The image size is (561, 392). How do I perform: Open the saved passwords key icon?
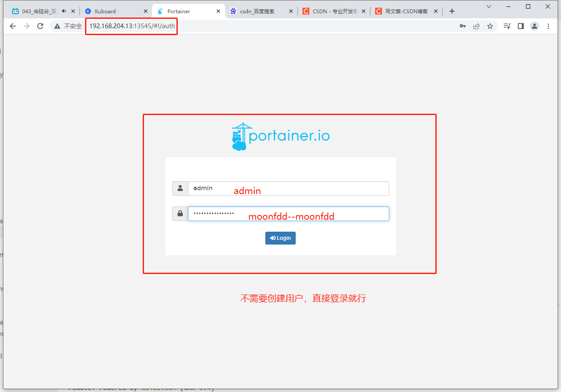coord(463,26)
